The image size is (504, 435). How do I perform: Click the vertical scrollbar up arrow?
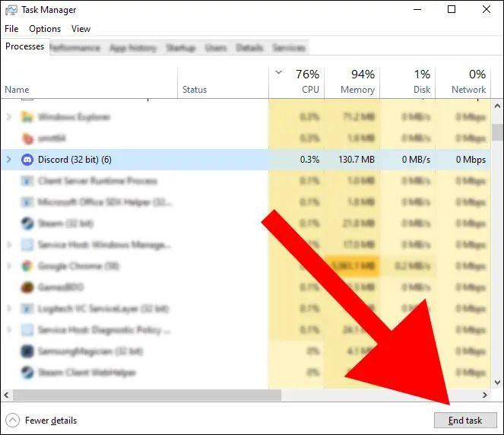497,106
